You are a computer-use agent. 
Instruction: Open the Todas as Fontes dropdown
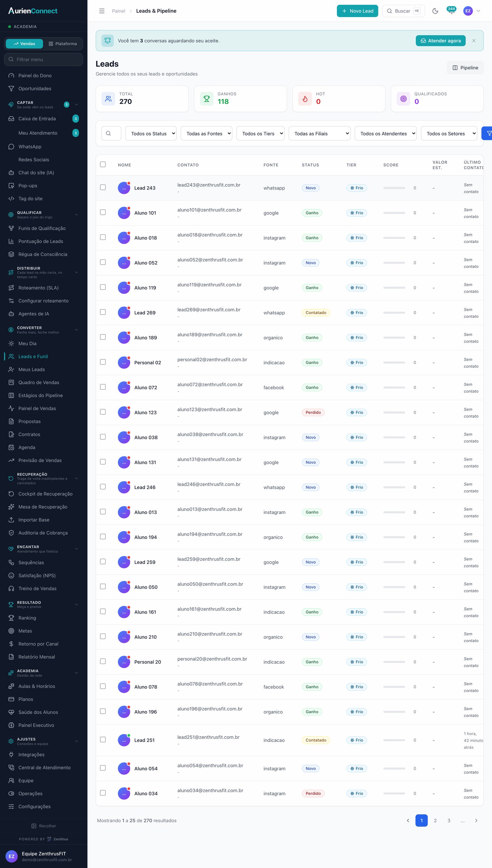coord(206,133)
